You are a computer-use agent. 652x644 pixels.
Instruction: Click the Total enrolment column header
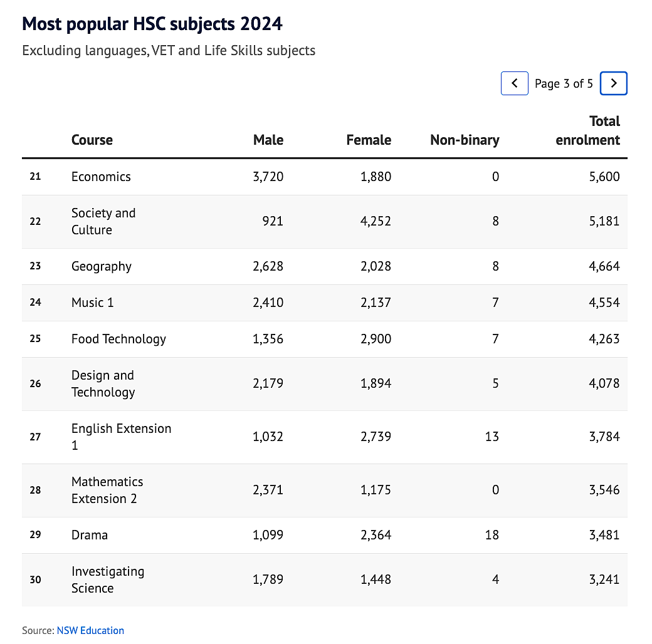point(587,130)
